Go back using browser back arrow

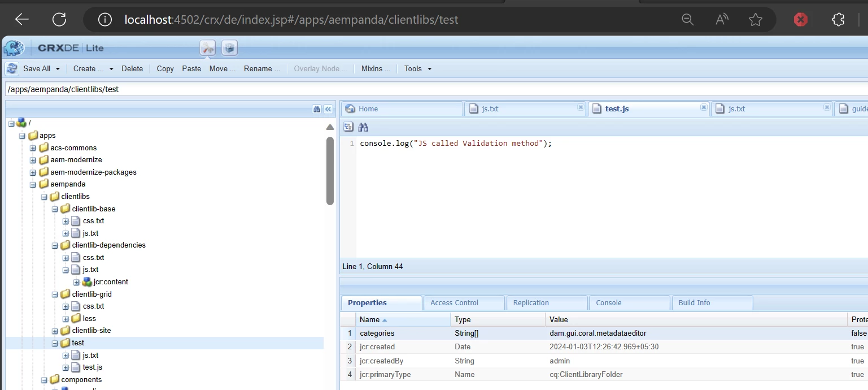point(22,20)
